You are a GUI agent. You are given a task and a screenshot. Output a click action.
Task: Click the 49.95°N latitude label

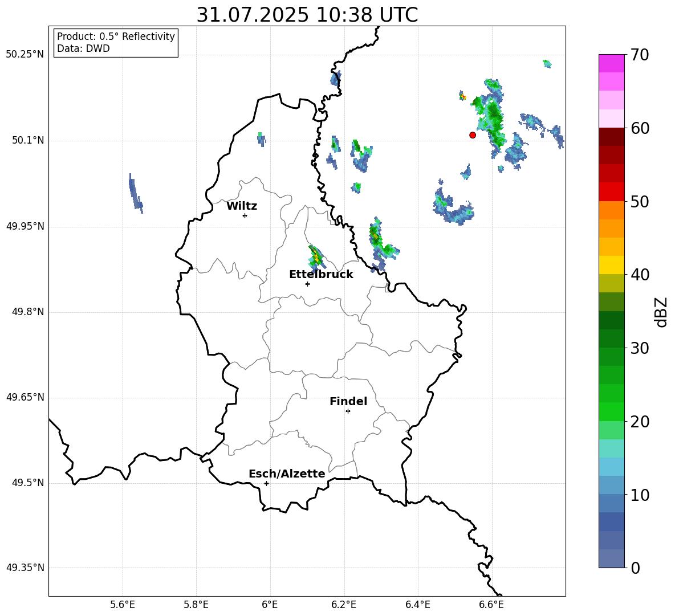click(25, 226)
